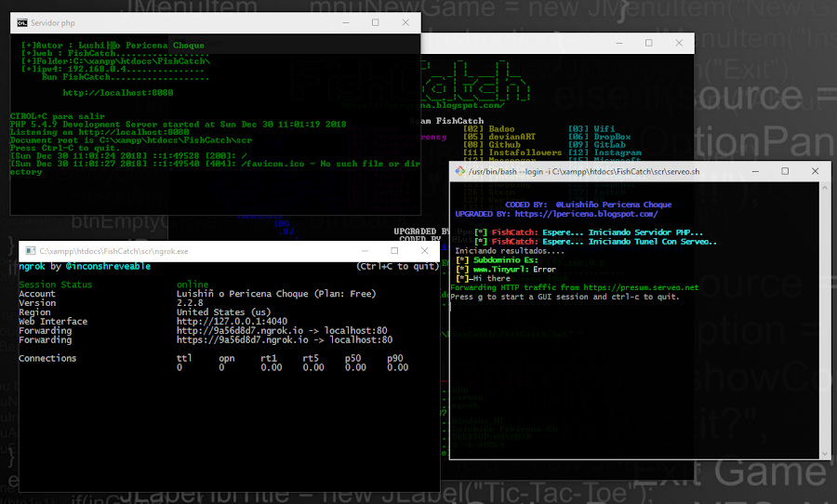This screenshot has width=837, height=504.
Task: Click the 'Session Status' label in ngrok
Action: [x=56, y=285]
